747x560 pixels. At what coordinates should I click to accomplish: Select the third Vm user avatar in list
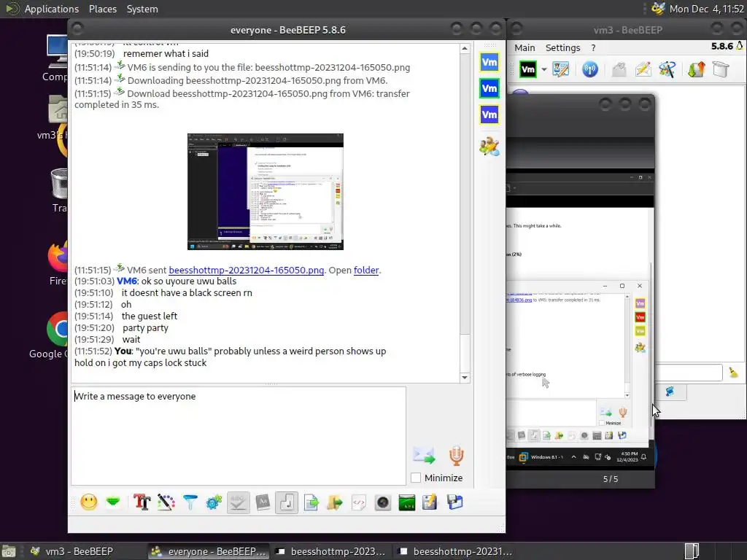489,114
